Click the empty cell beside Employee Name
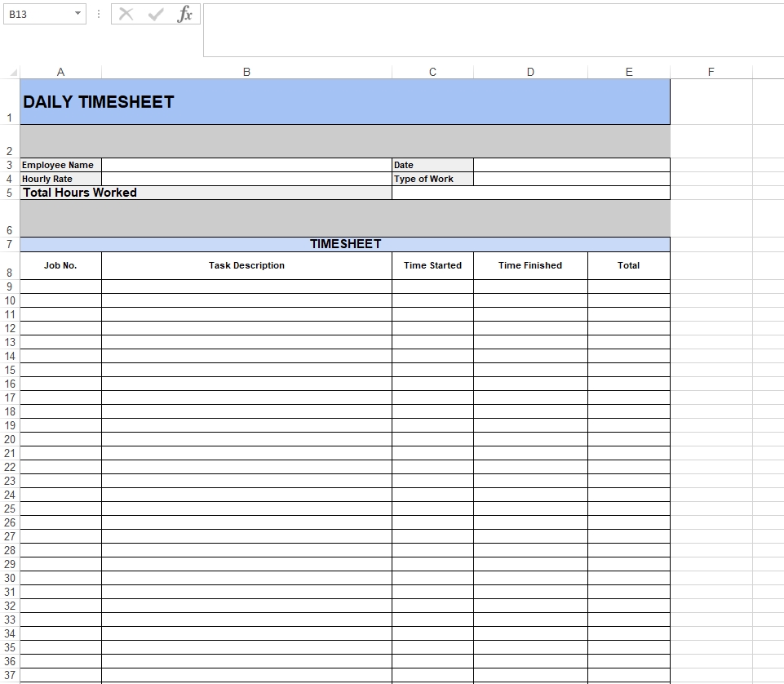The image size is (784, 684). pos(246,165)
